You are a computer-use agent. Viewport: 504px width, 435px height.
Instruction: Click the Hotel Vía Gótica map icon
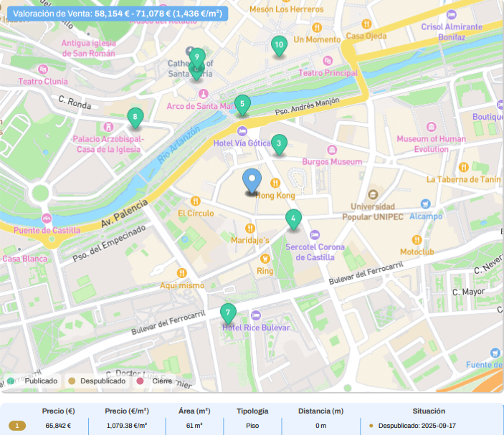[x=242, y=130]
